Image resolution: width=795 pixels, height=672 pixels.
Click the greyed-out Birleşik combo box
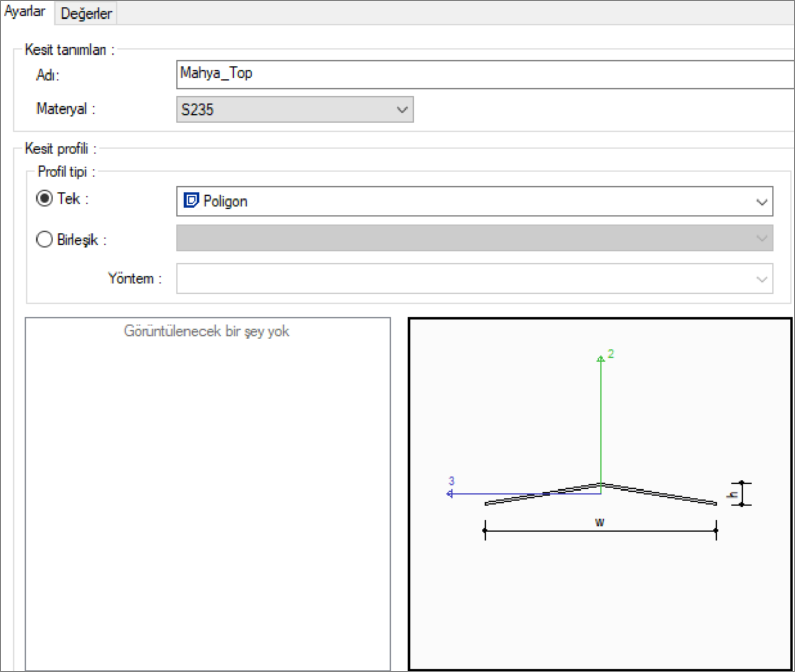pyautogui.click(x=474, y=239)
